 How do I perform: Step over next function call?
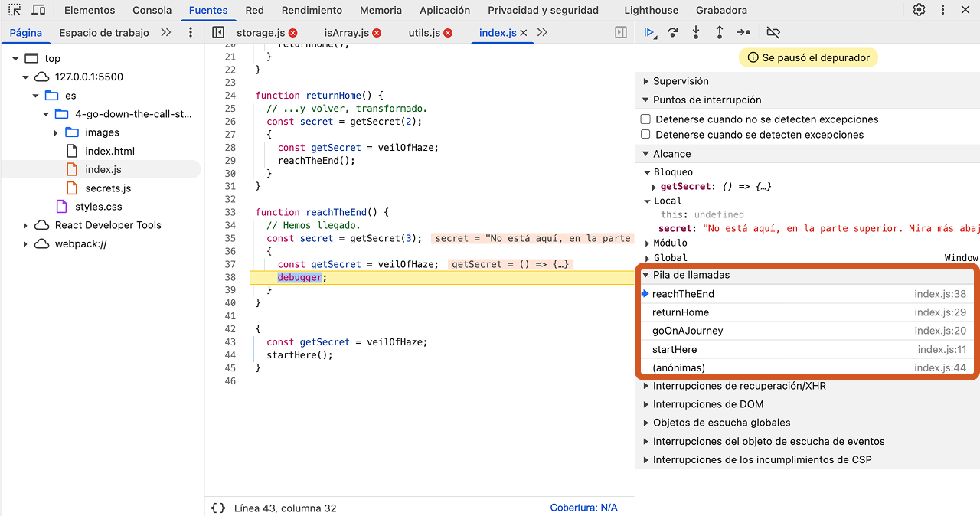[673, 33]
